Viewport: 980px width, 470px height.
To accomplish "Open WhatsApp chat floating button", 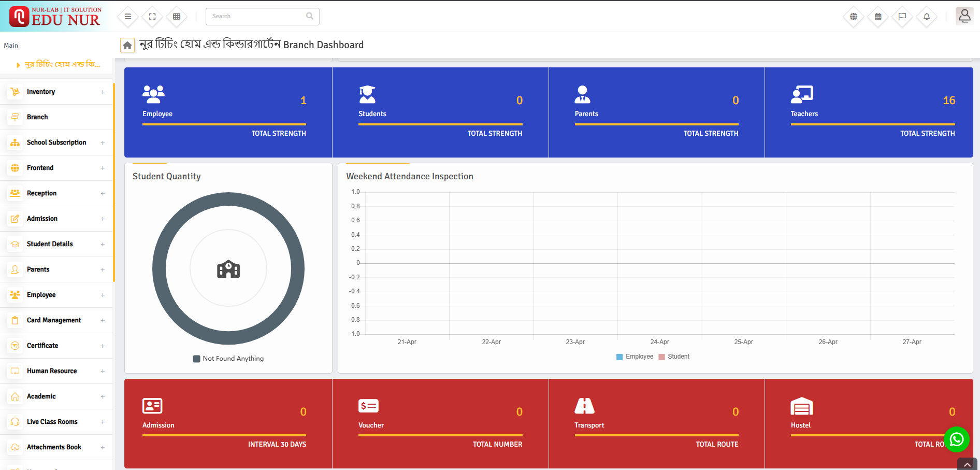I will click(956, 439).
